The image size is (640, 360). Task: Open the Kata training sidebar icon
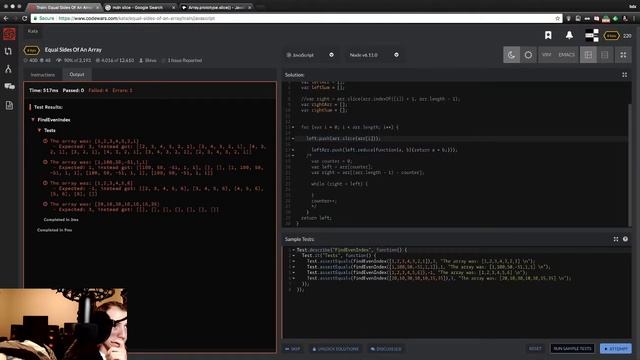coord(9,51)
